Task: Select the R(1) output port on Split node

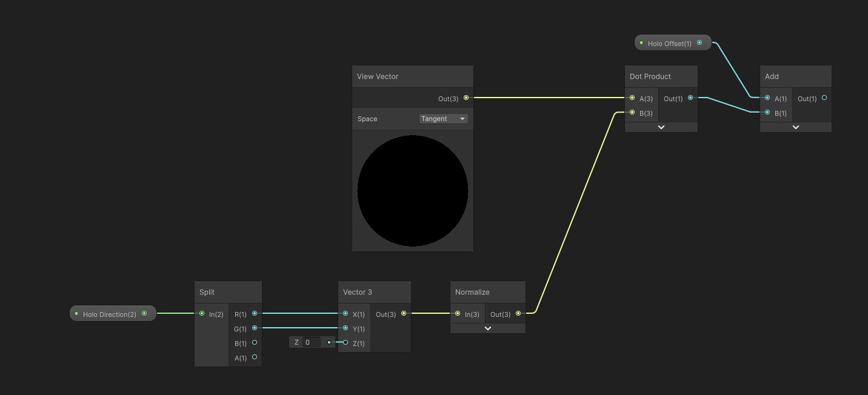Action: [x=254, y=314]
